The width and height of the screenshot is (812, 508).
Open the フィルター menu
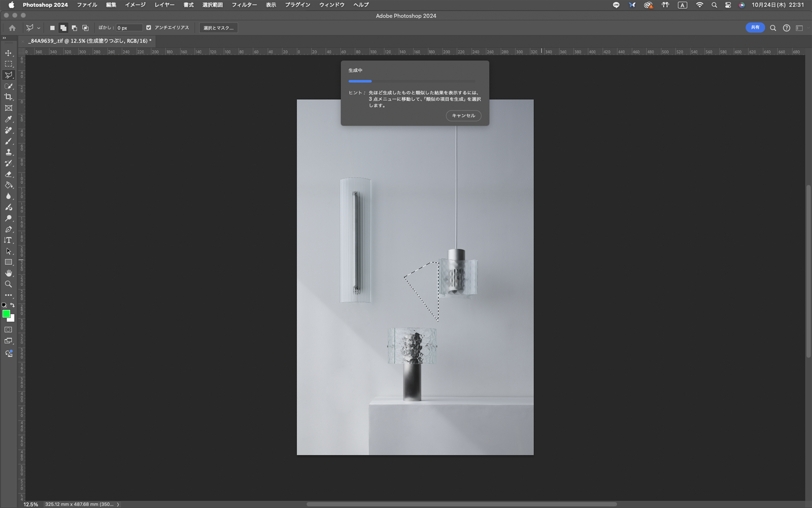pos(244,5)
